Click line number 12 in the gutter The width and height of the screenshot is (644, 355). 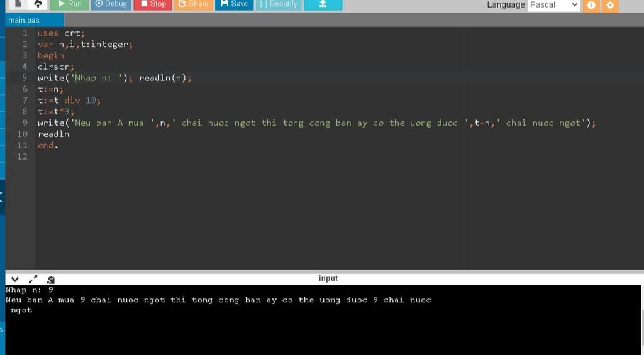click(22, 156)
